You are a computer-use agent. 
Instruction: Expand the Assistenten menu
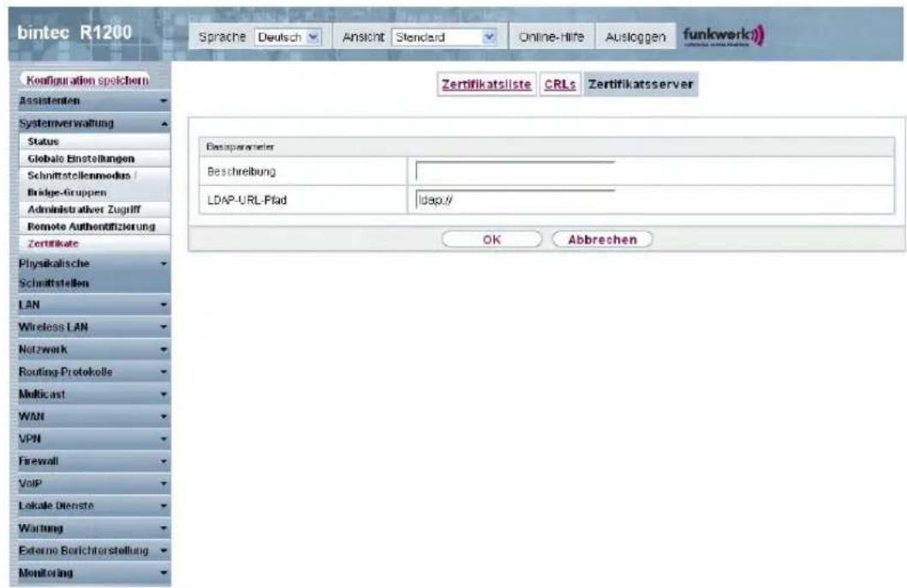coord(93,101)
